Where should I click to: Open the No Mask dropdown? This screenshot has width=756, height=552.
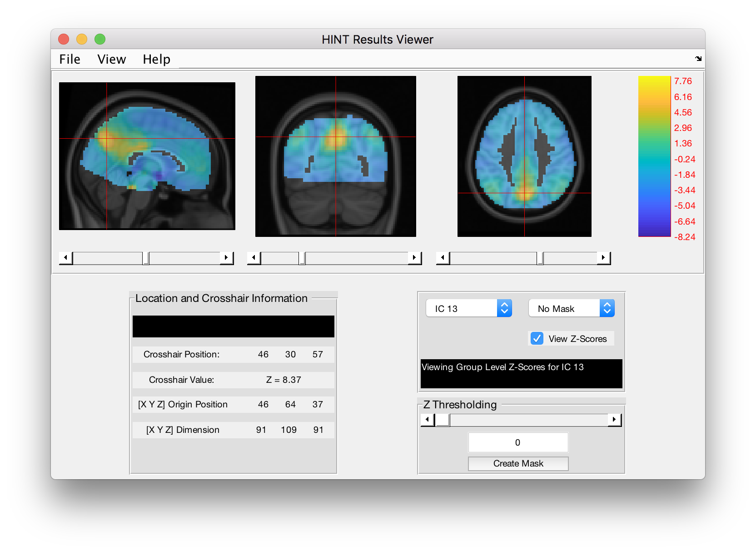572,308
